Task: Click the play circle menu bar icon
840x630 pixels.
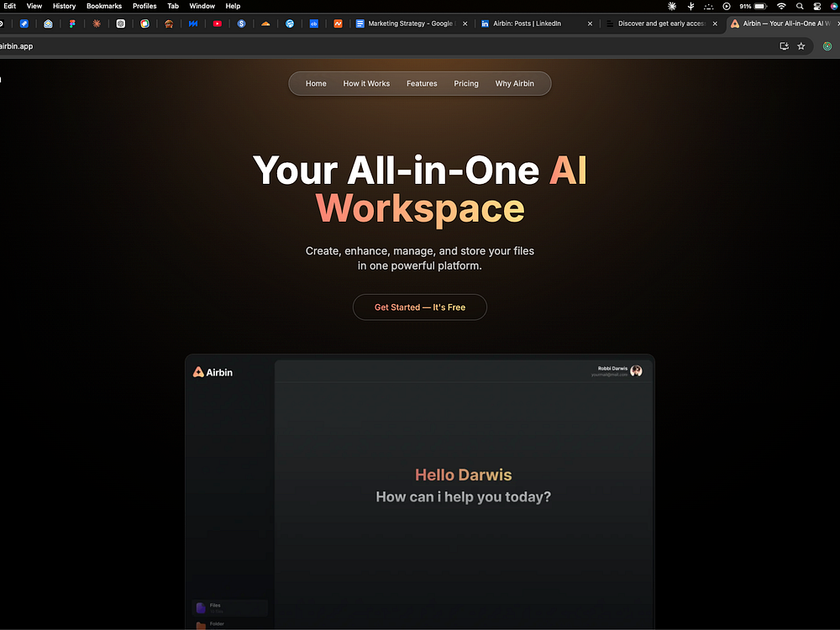Action: 727,7
